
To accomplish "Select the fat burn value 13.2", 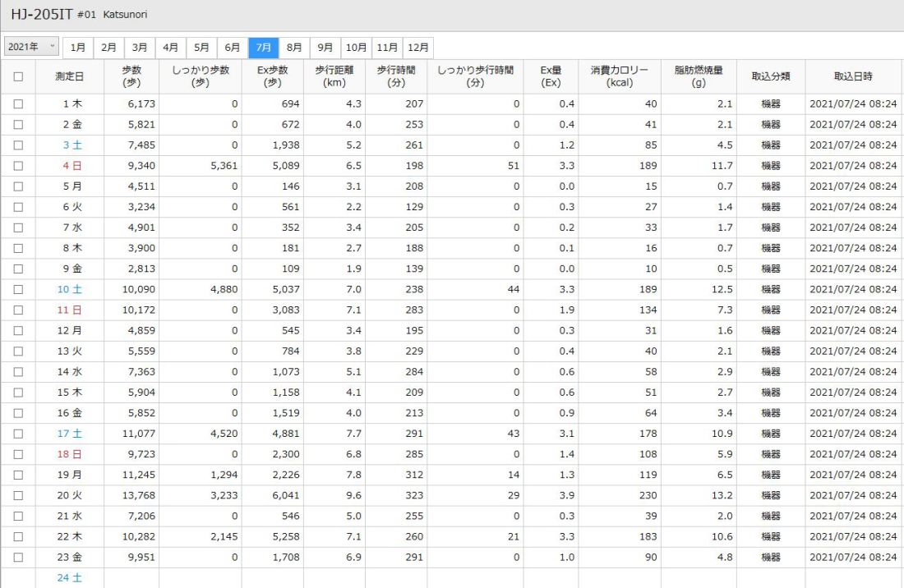I will (722, 495).
